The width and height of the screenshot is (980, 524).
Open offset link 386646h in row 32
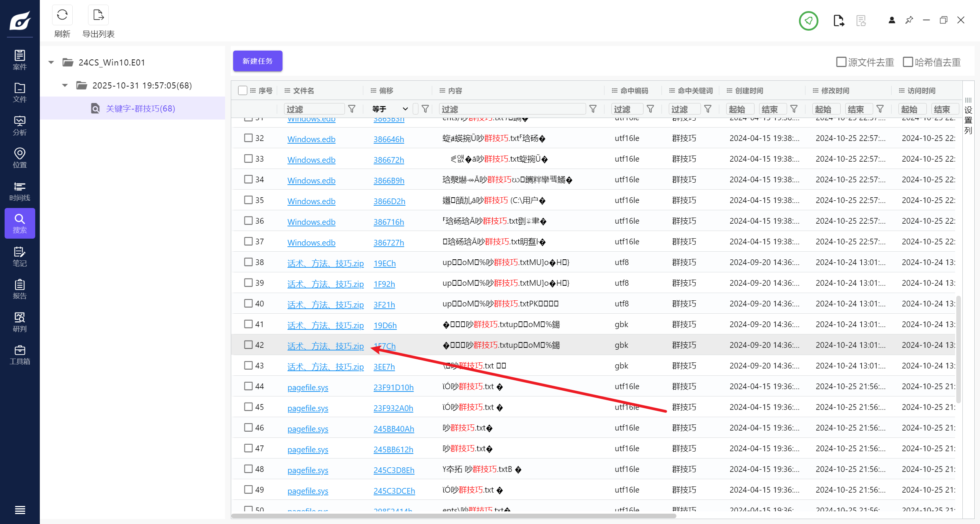point(389,139)
